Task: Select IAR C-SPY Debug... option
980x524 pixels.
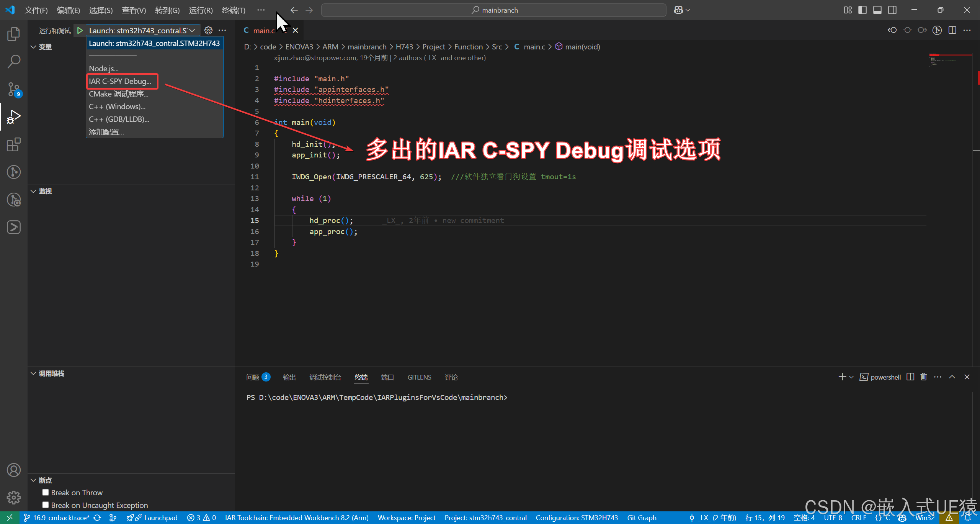Action: click(120, 81)
